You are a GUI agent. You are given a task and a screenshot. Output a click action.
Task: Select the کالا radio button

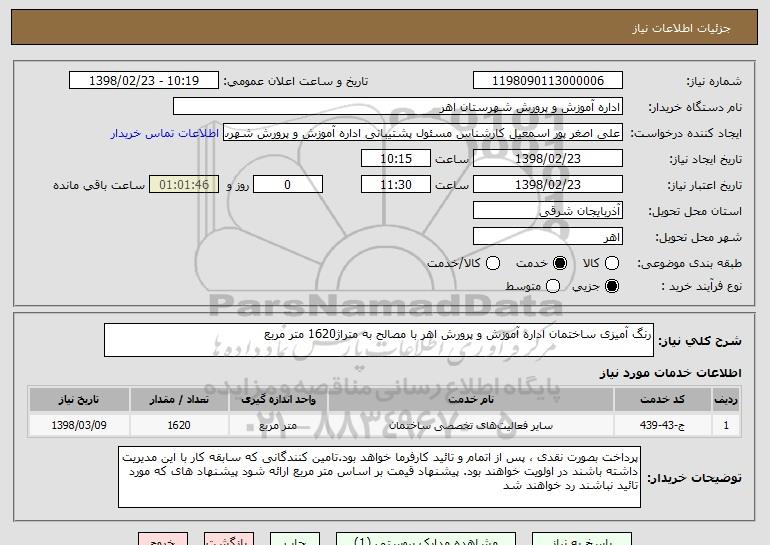coord(611,263)
